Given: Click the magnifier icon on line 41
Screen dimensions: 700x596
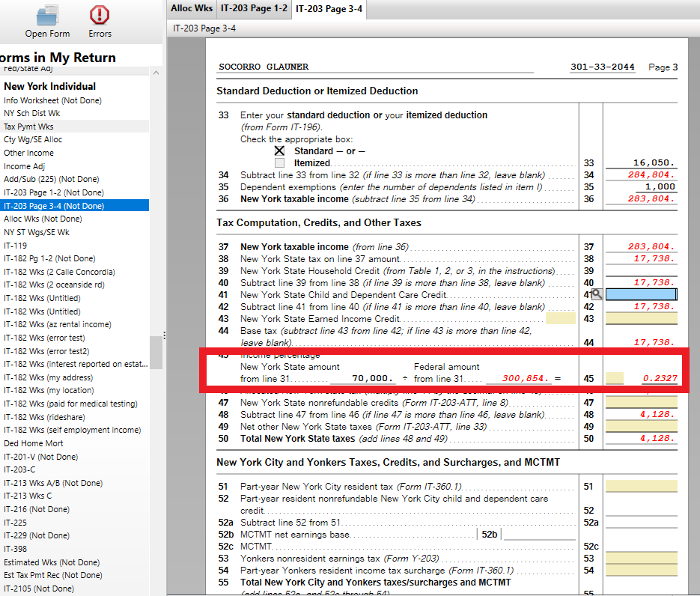Looking at the screenshot, I should pos(597,294).
